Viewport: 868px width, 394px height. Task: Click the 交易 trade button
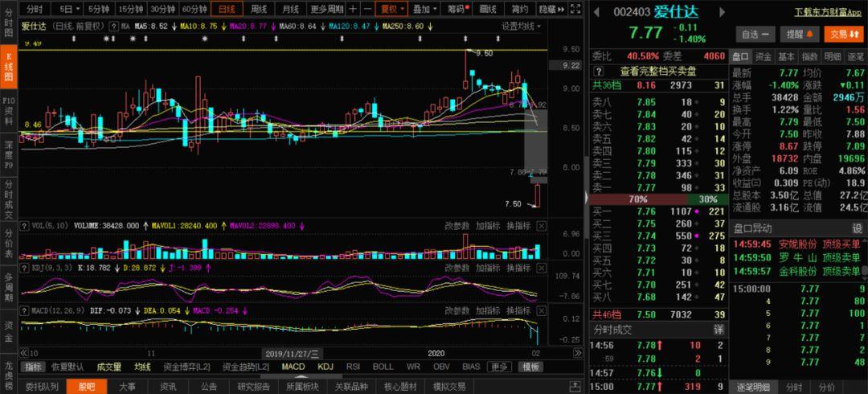pos(844,35)
